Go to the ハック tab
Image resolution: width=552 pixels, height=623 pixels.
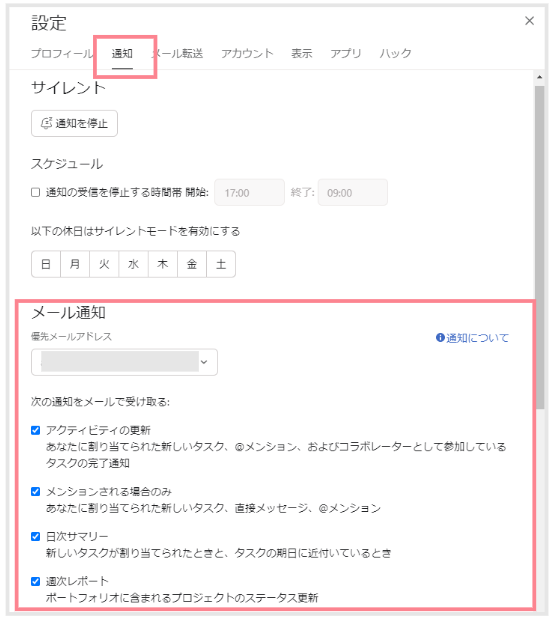[x=395, y=53]
